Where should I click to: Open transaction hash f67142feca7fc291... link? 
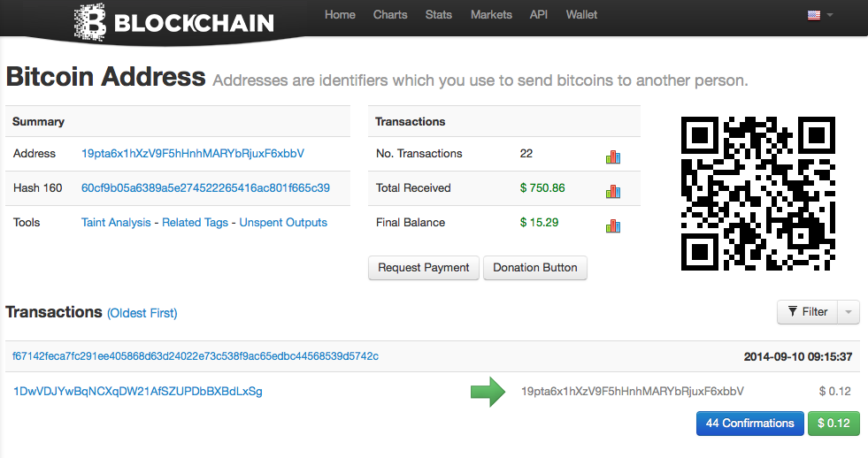point(196,356)
